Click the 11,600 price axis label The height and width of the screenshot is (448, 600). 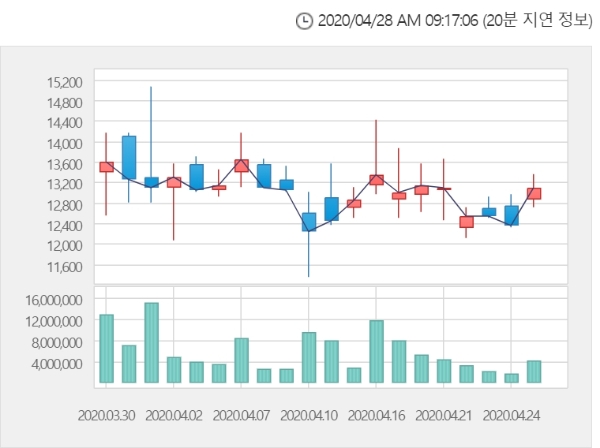click(65, 267)
